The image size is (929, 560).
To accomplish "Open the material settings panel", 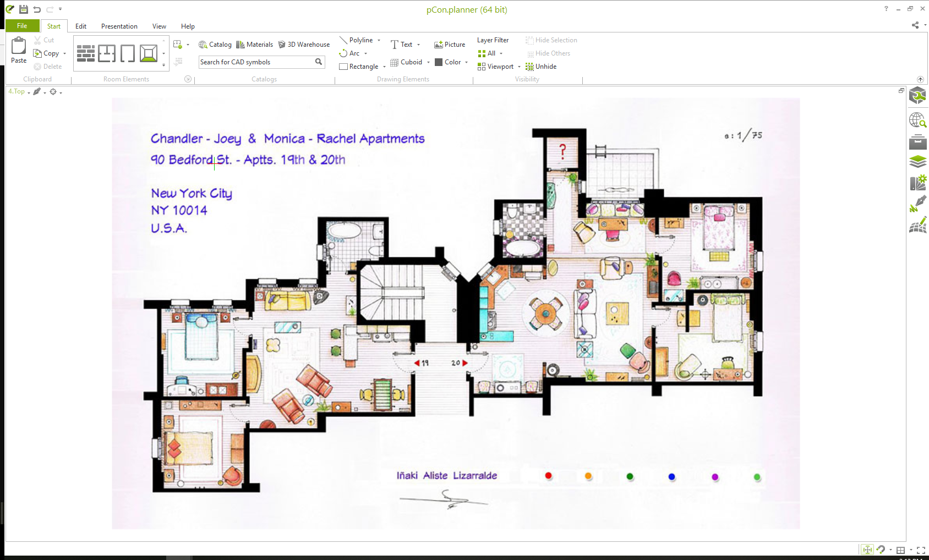I will [x=917, y=183].
